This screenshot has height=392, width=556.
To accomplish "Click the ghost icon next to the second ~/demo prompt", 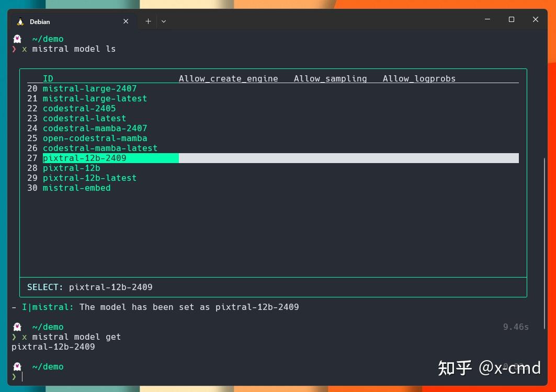I will 17,326.
